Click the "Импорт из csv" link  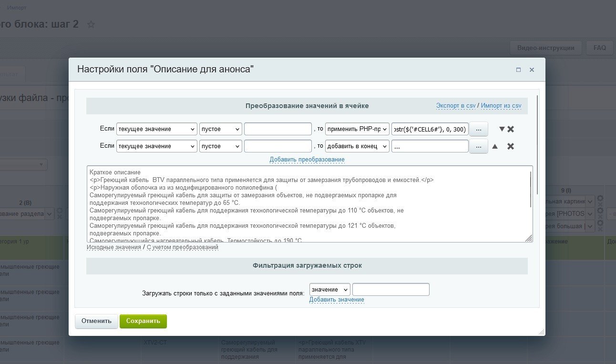pyautogui.click(x=501, y=106)
